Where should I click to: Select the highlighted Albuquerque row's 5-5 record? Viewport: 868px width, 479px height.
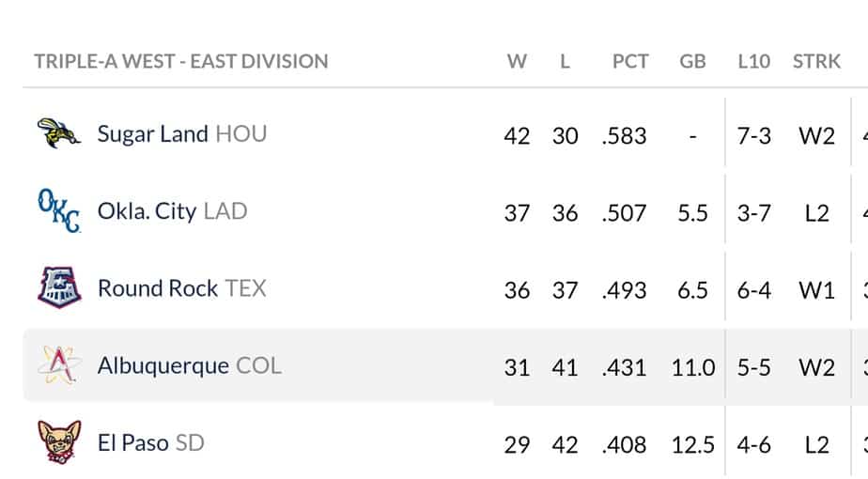coord(753,367)
